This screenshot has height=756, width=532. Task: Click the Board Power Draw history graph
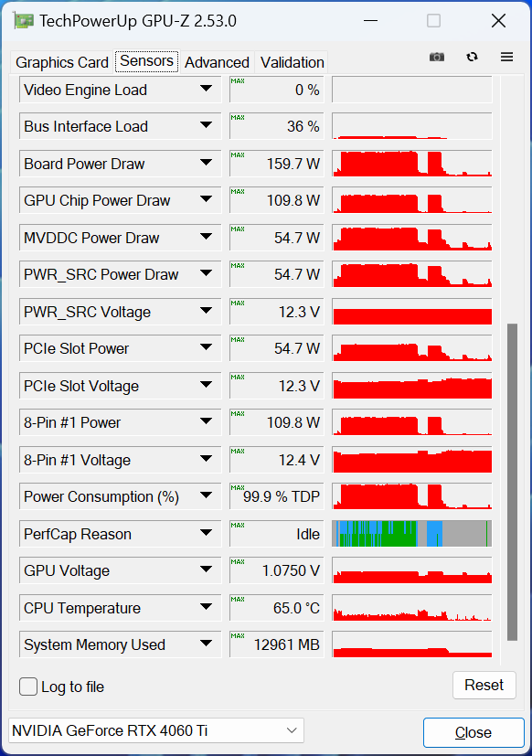pyautogui.click(x=412, y=164)
